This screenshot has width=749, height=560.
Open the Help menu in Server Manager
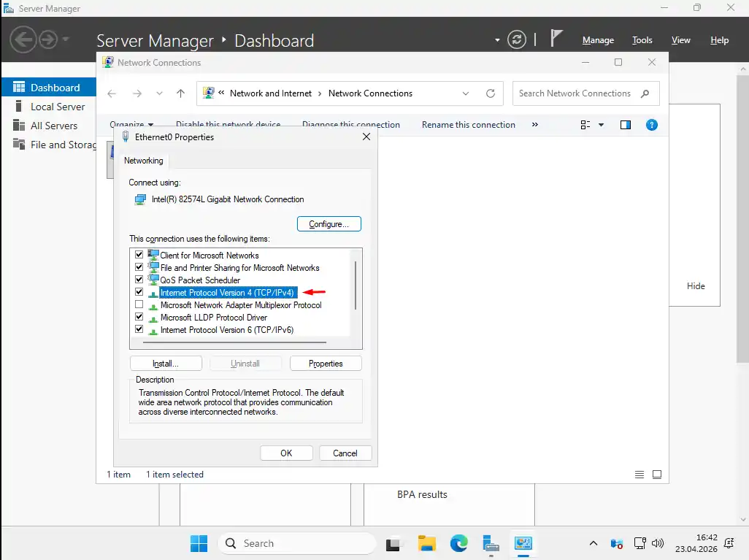719,40
